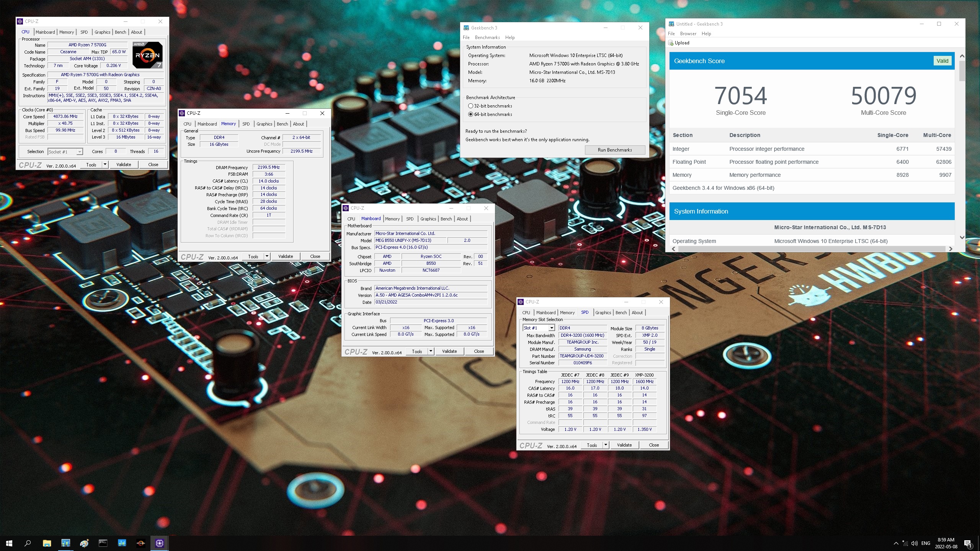Open the Windows Start menu
980x551 pixels.
(9, 543)
